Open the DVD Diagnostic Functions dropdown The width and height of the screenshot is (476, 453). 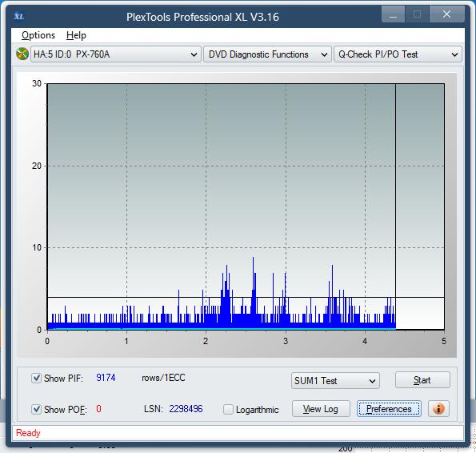tap(267, 54)
